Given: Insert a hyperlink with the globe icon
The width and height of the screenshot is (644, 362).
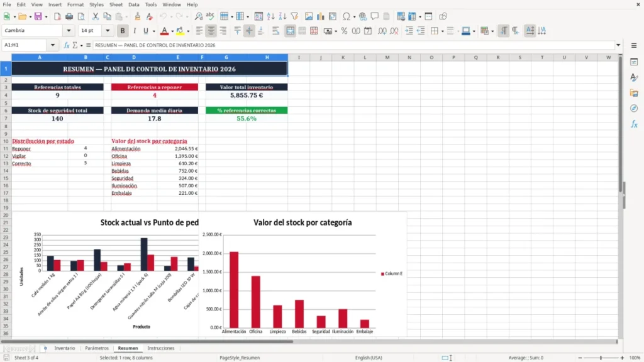Looking at the screenshot, I should [x=363, y=16].
